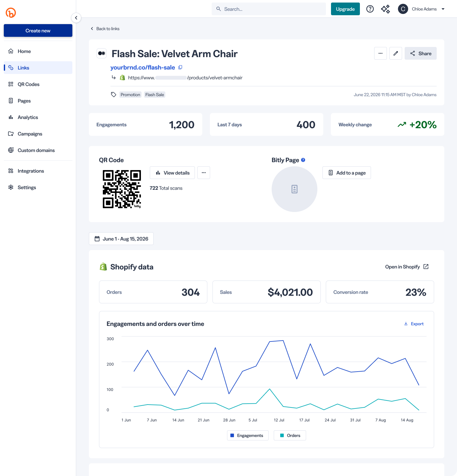457x476 pixels.
Task: Click the tag icon
Action: click(114, 95)
